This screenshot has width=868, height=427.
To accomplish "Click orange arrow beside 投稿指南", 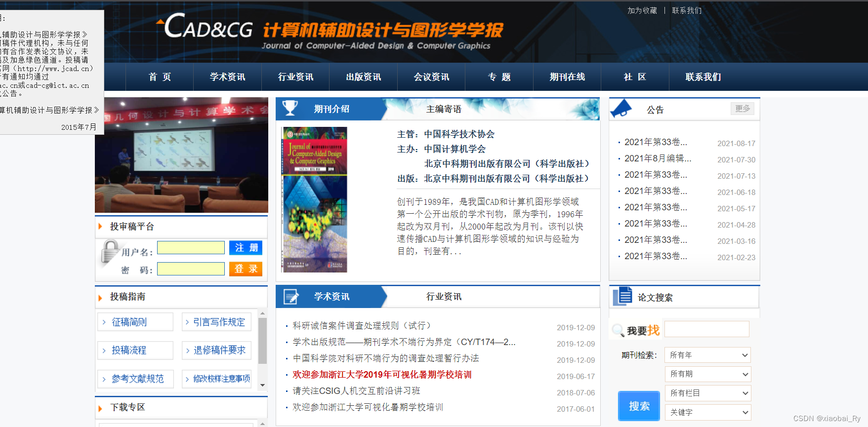I will 100,298.
